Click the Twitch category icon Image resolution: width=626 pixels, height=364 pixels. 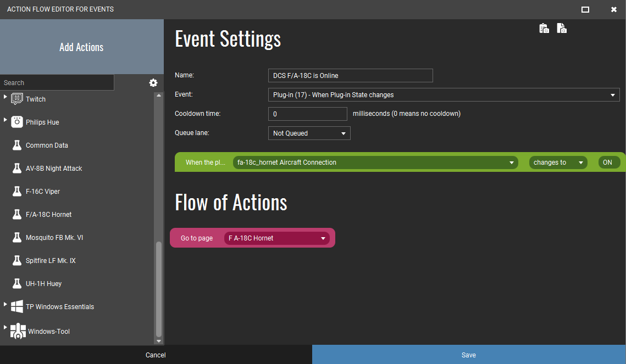[x=17, y=99]
